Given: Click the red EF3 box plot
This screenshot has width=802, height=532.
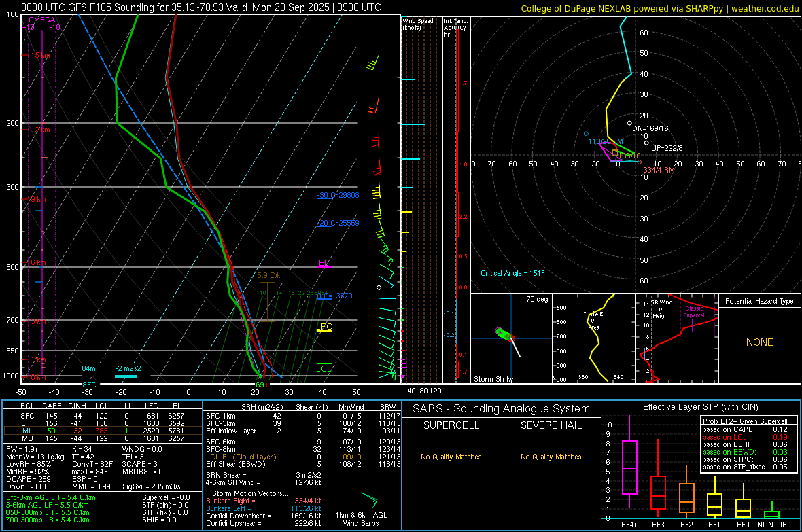Looking at the screenshot, I should [658, 479].
